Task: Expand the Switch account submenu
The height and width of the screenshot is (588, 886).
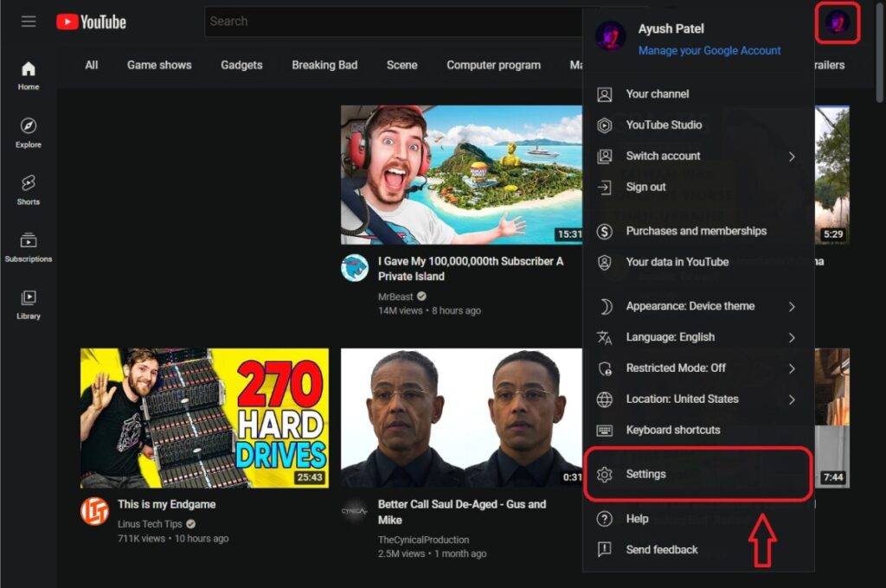Action: (663, 156)
